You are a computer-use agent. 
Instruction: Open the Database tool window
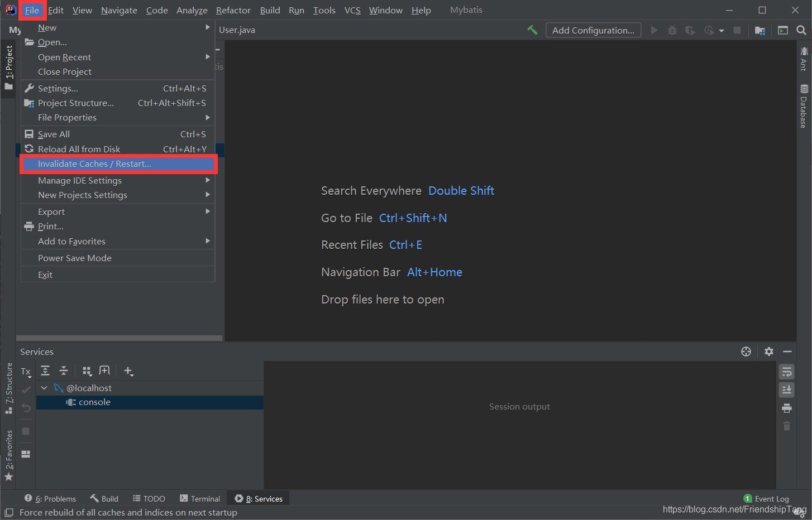click(x=804, y=107)
